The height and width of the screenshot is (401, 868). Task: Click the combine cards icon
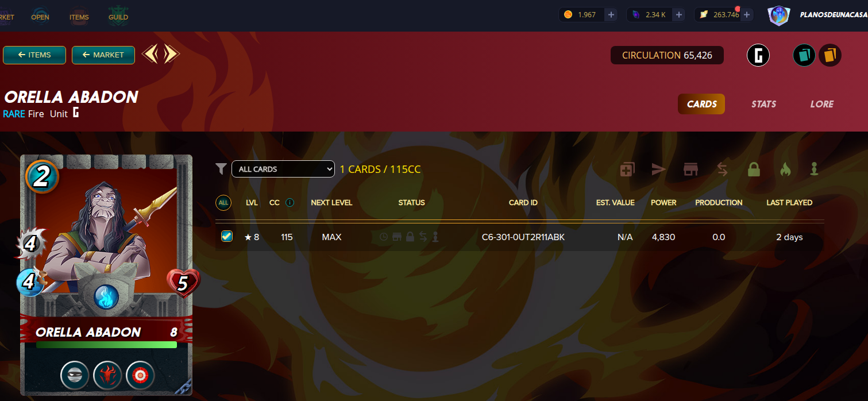point(627,169)
